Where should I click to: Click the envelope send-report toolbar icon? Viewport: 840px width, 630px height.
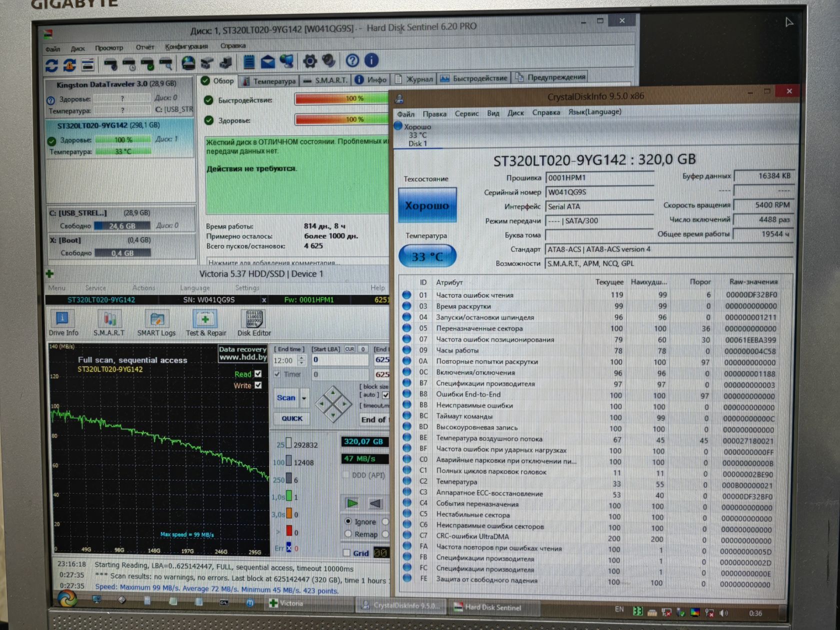point(268,62)
